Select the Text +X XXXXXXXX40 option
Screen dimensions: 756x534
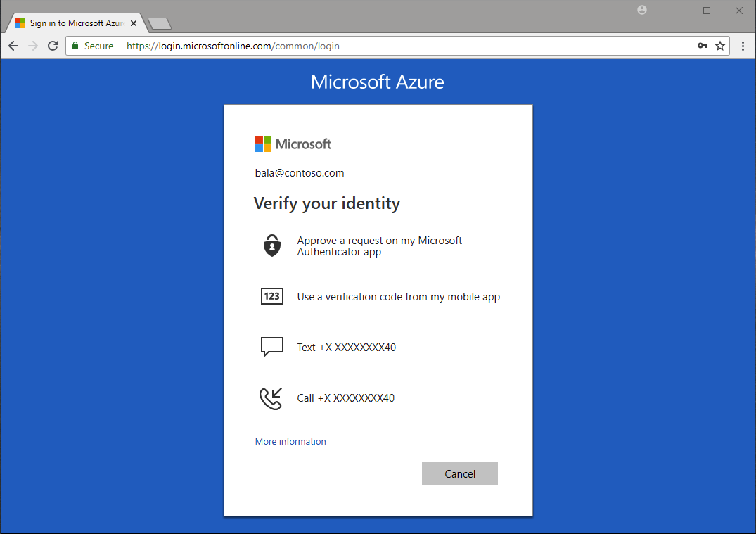347,347
